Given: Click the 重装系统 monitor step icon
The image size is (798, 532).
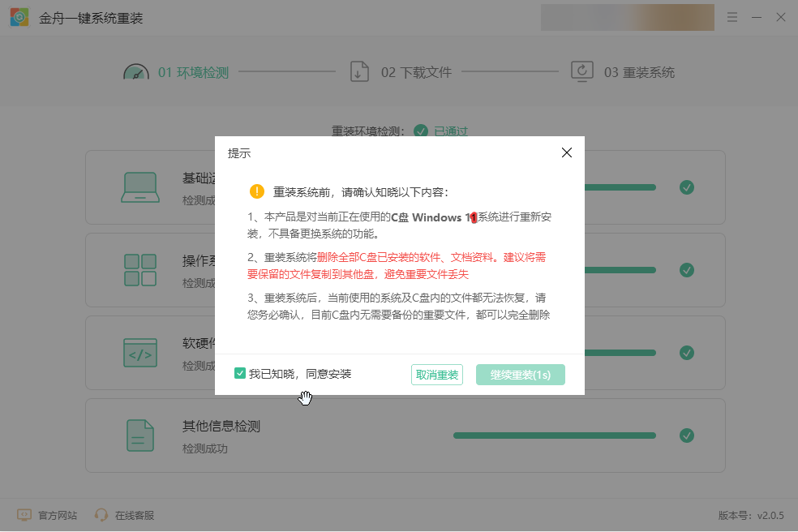Looking at the screenshot, I should [582, 72].
